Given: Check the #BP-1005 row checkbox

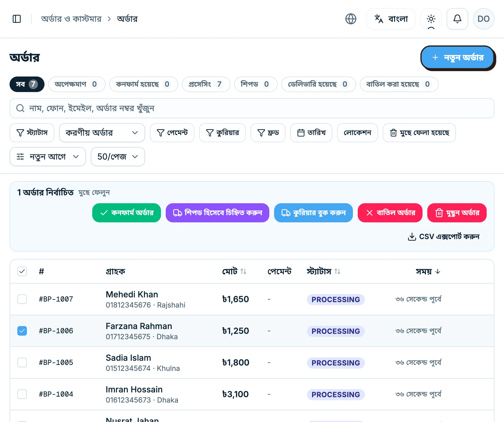Looking at the screenshot, I should tap(22, 363).
